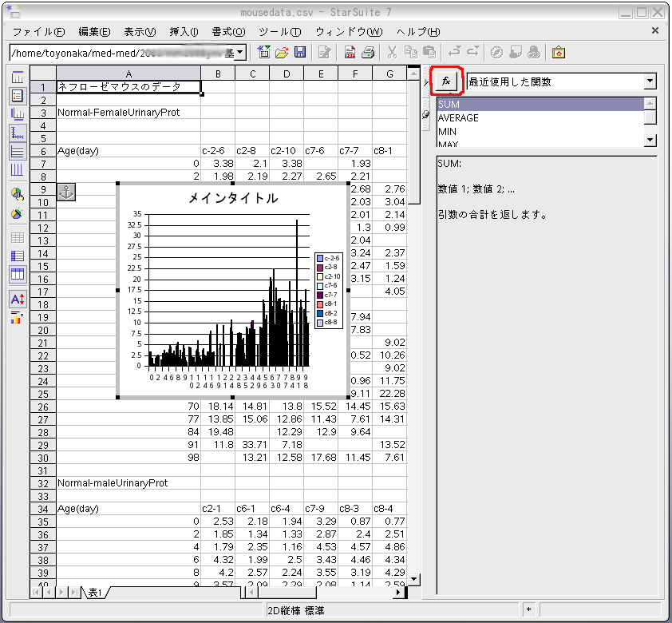672x623 pixels.
Task: Open the Navigator compass icon
Action: pos(496,52)
